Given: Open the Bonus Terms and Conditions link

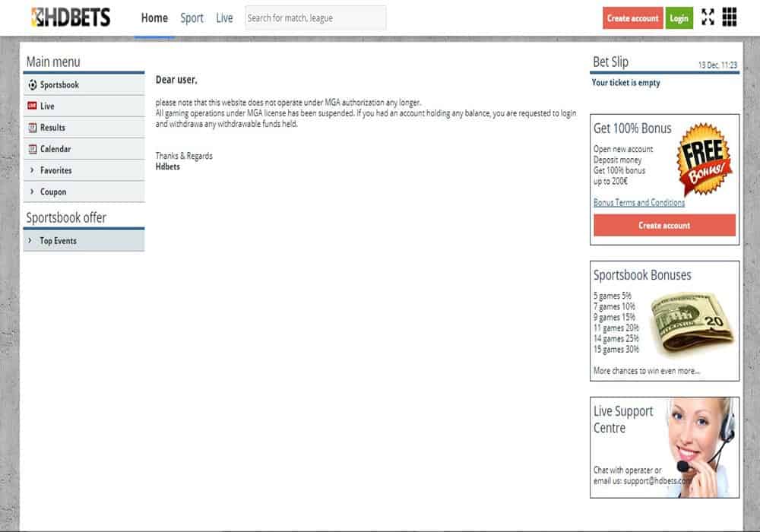Looking at the screenshot, I should pos(639,202).
